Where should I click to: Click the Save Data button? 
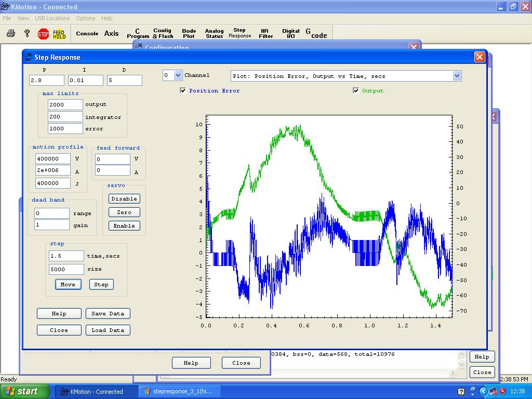pyautogui.click(x=108, y=314)
